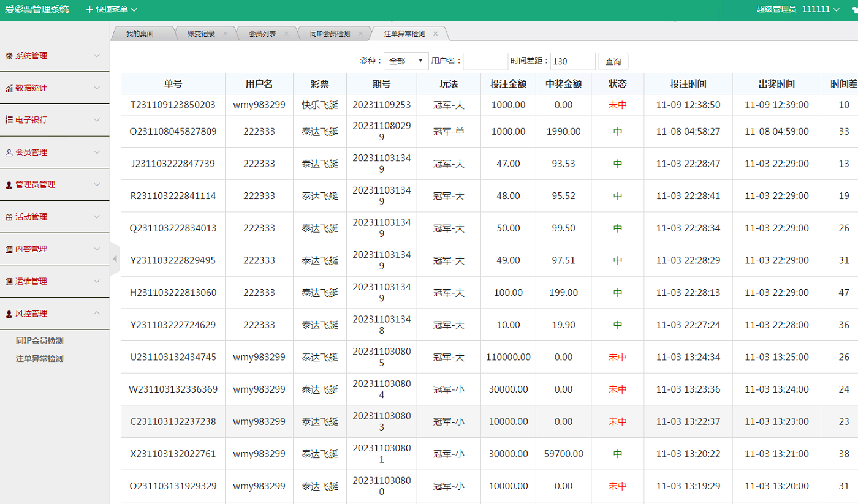
Task: Click the 运维管理 icon in sidebar
Action: [x=9, y=282]
